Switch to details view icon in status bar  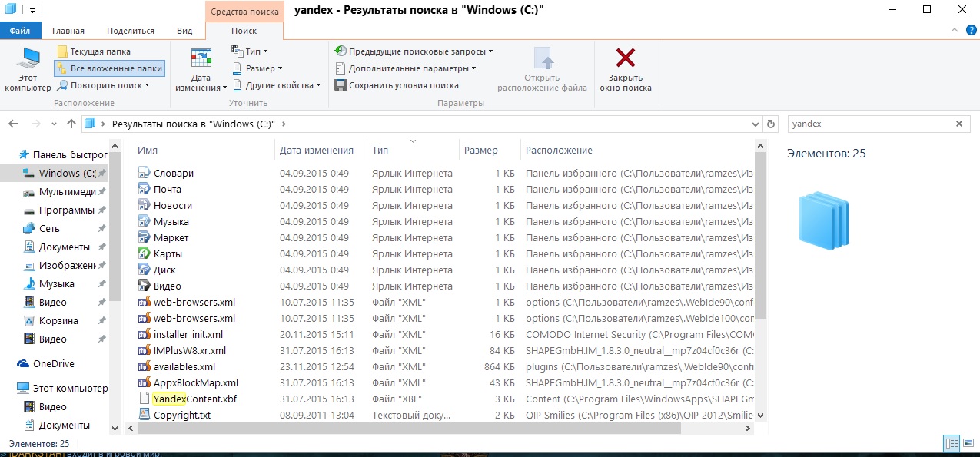click(x=951, y=443)
